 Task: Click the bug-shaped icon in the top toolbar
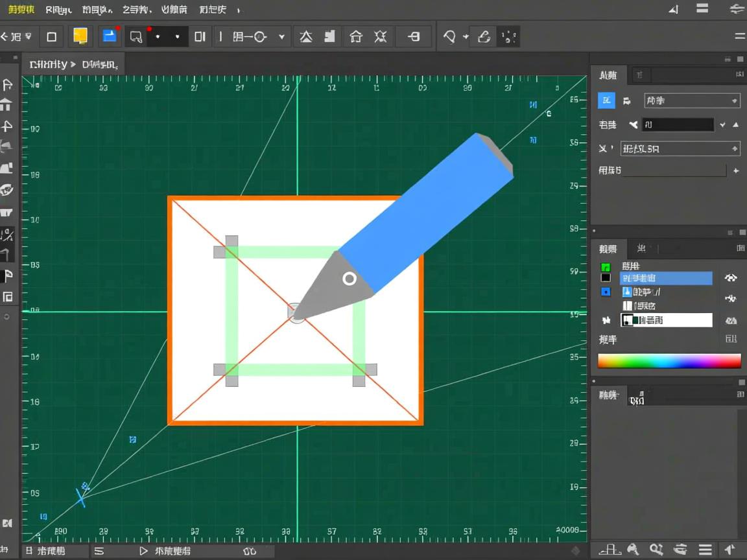pos(381,37)
